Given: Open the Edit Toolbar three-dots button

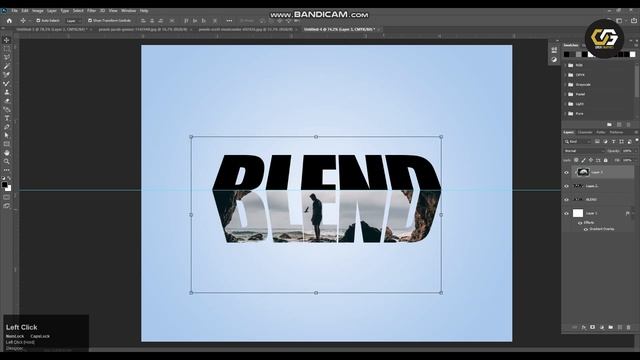Looking at the screenshot, I should [7, 170].
